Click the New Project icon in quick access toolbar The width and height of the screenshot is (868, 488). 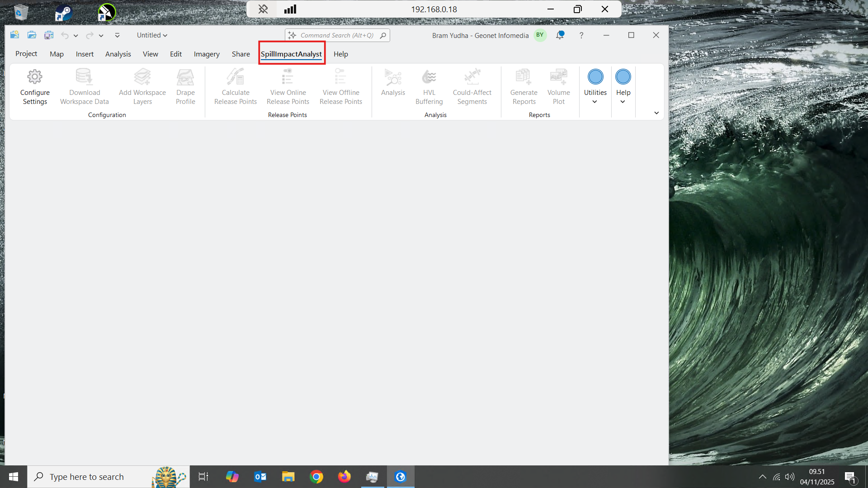pyautogui.click(x=14, y=35)
